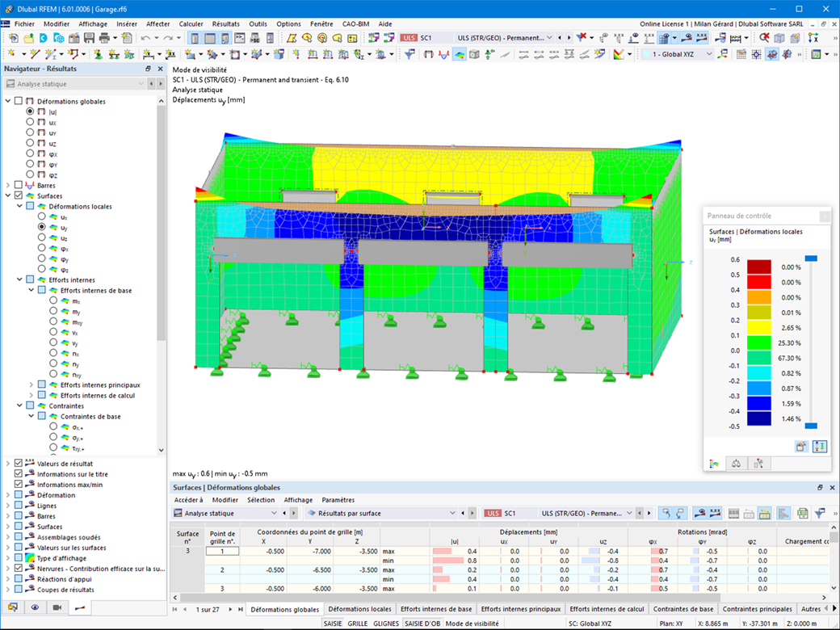This screenshot has height=630, width=840.
Task: Expand the Barres results node
Action: (8, 185)
